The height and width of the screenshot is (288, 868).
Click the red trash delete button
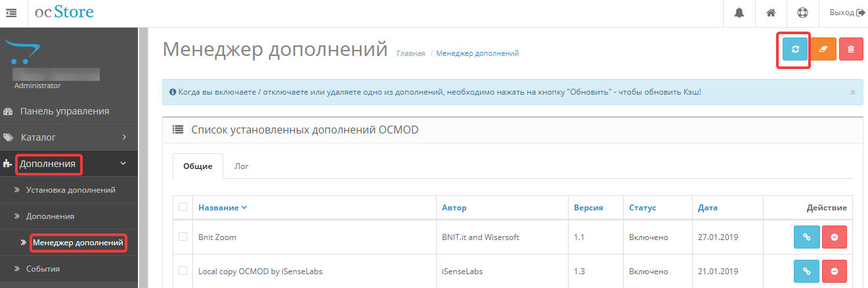coord(851,49)
